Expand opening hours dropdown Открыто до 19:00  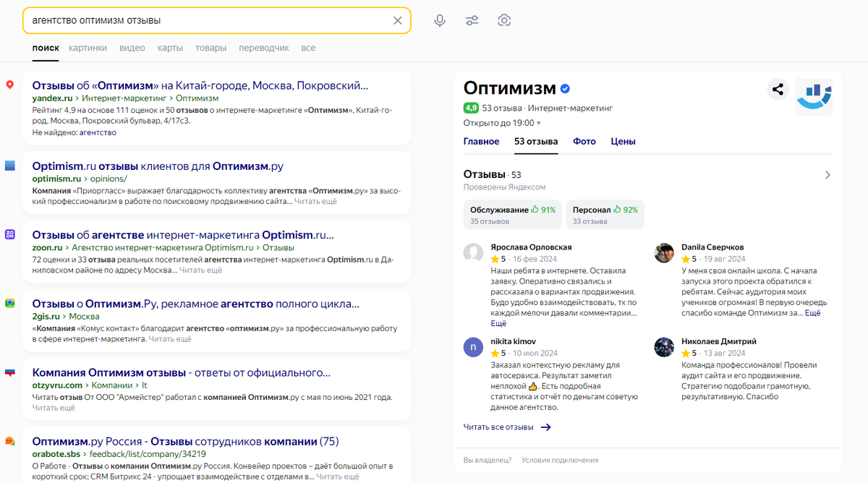click(502, 123)
